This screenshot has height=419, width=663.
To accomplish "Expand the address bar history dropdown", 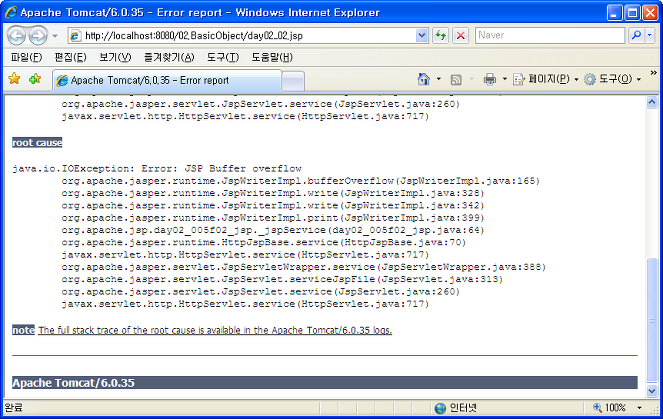I will 422,36.
